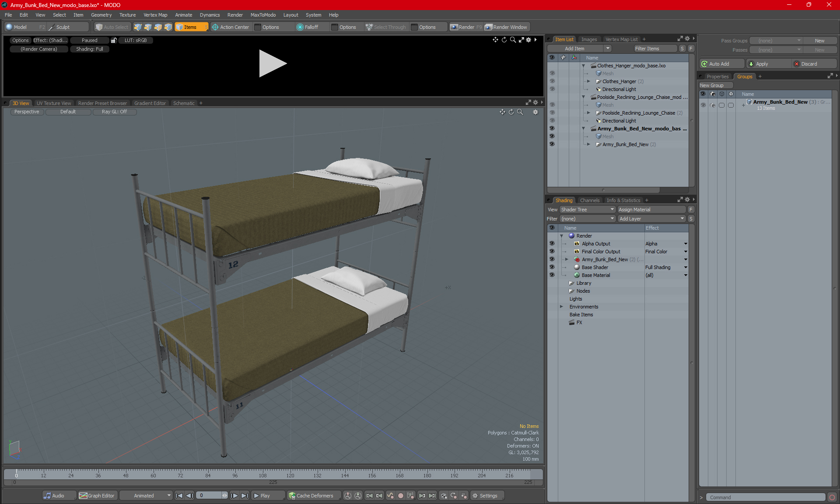The image size is (840, 504).
Task: Select Polygons selection mode icon
Action: pyautogui.click(x=158, y=27)
